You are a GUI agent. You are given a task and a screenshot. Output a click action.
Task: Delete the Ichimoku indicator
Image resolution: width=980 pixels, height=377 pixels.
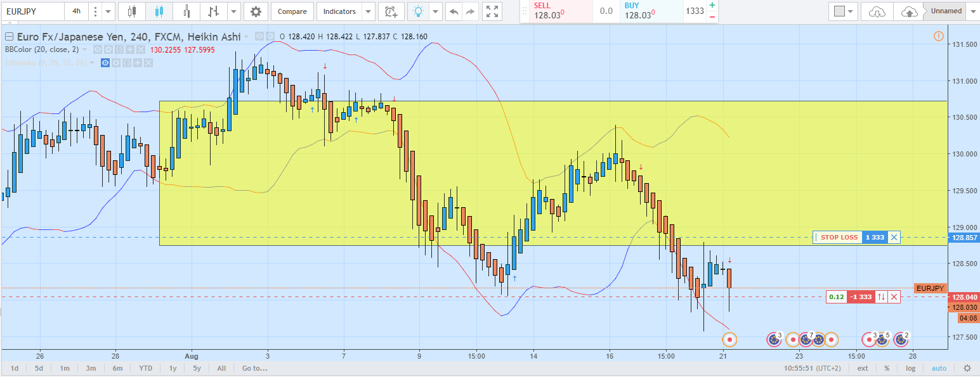click(148, 63)
